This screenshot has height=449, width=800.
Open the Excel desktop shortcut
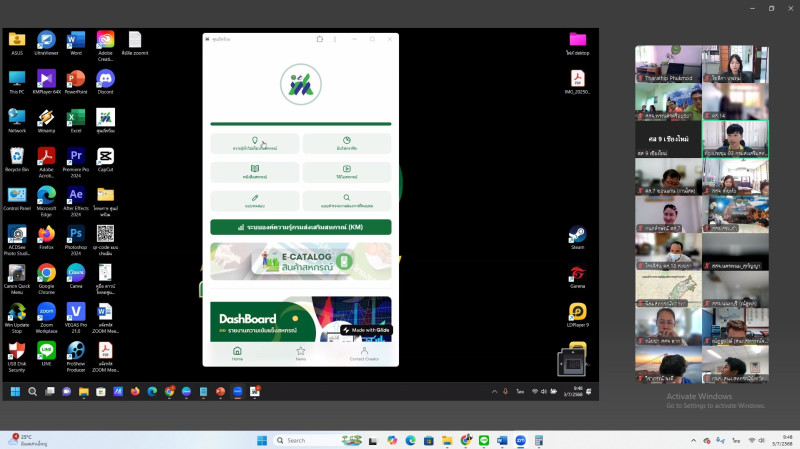tap(76, 121)
